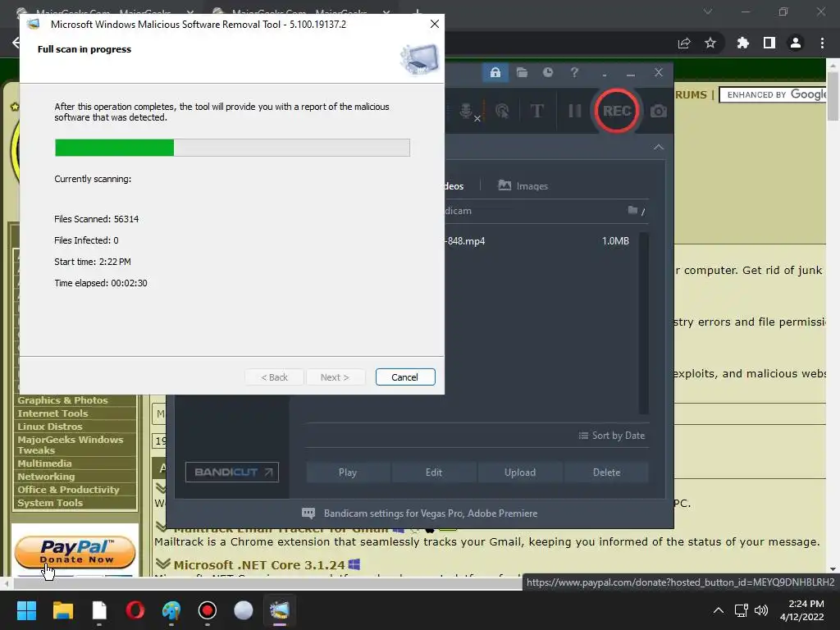
Task: Open the Bandicam taskbar record icon
Action: [208, 610]
